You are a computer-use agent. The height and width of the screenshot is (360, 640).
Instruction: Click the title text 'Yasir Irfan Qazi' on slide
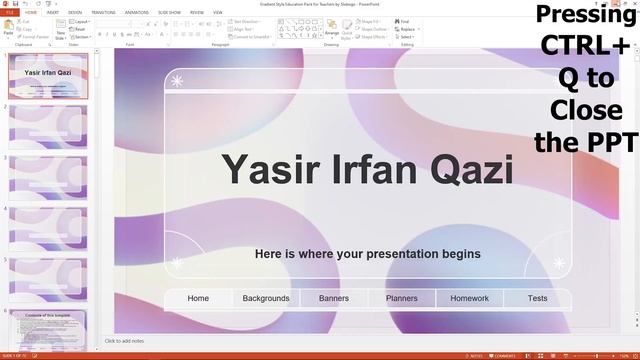367,169
